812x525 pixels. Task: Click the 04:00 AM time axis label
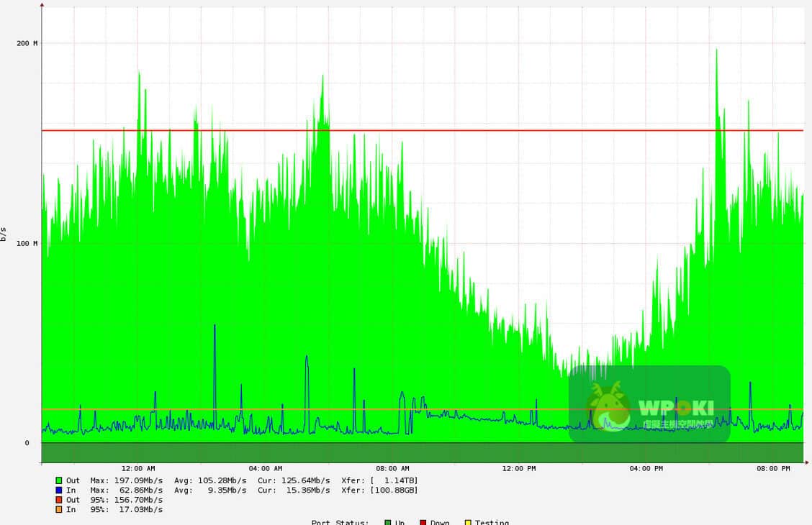[x=265, y=469]
